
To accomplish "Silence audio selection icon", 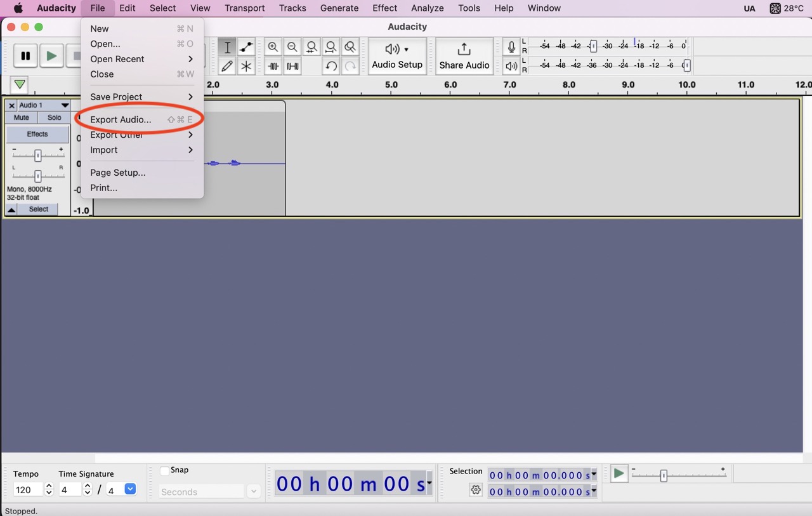I will (292, 66).
